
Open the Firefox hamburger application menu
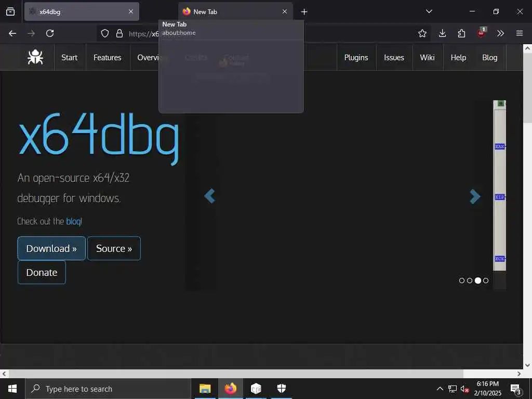click(520, 33)
